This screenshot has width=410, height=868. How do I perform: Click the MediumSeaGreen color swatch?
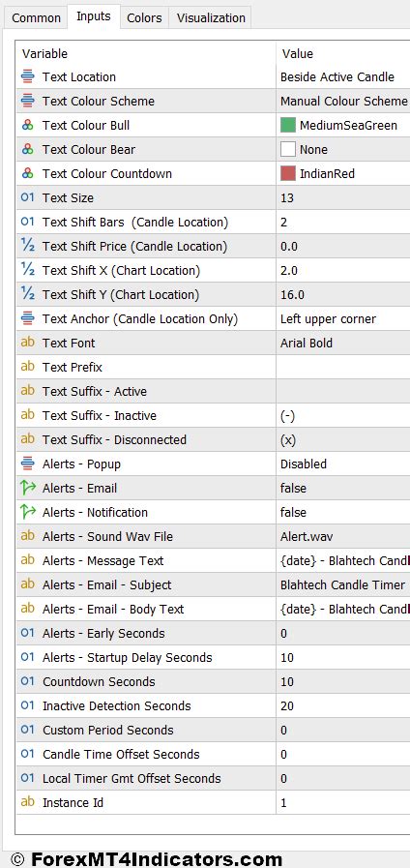point(288,125)
